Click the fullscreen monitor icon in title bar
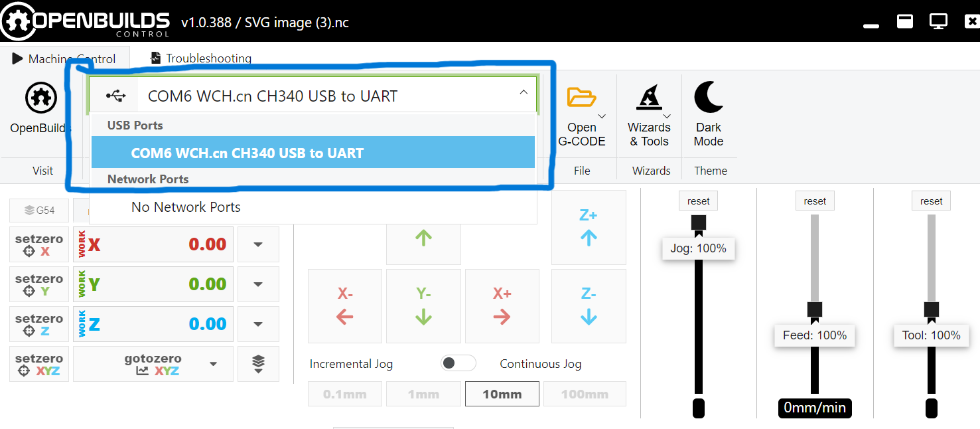 pos(938,22)
